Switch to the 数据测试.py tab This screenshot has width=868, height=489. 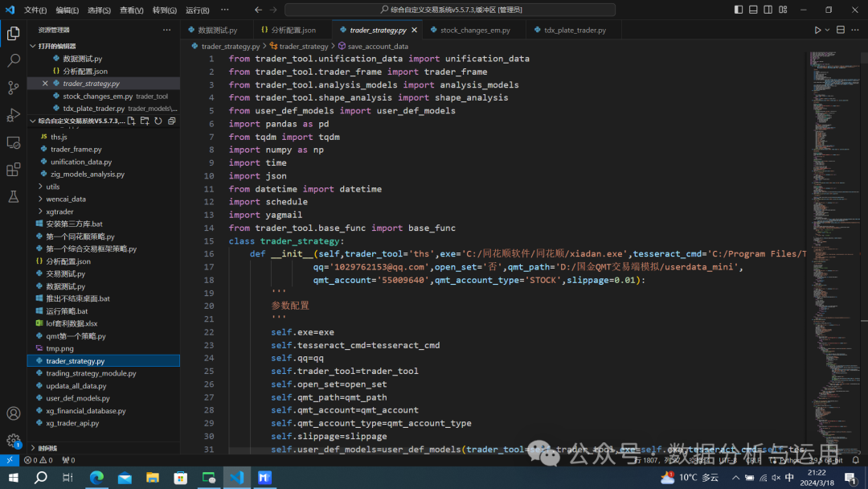pyautogui.click(x=217, y=30)
